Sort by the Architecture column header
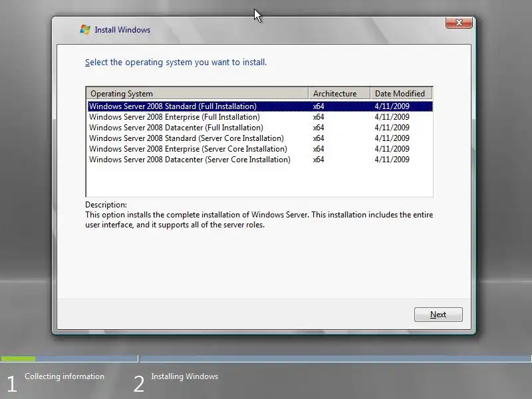 click(339, 93)
